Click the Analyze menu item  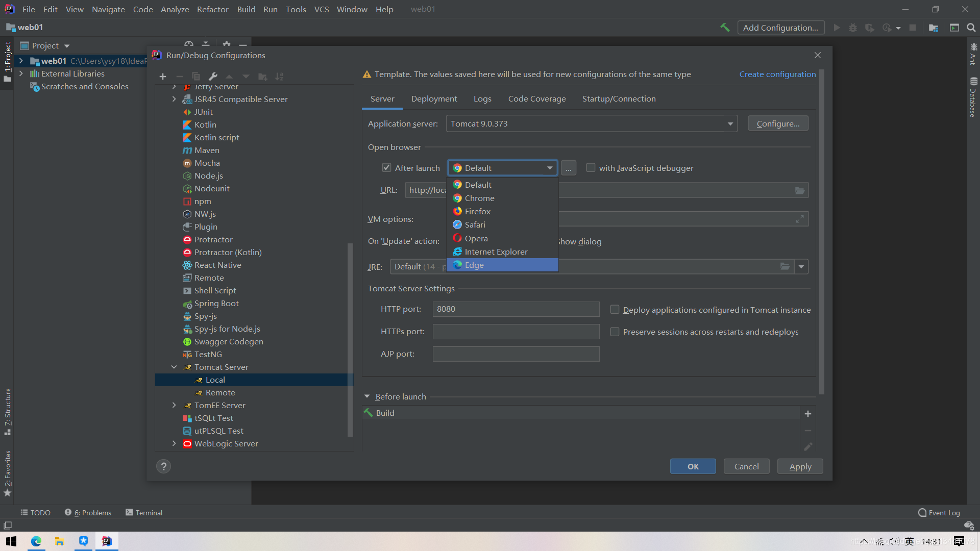click(x=174, y=9)
